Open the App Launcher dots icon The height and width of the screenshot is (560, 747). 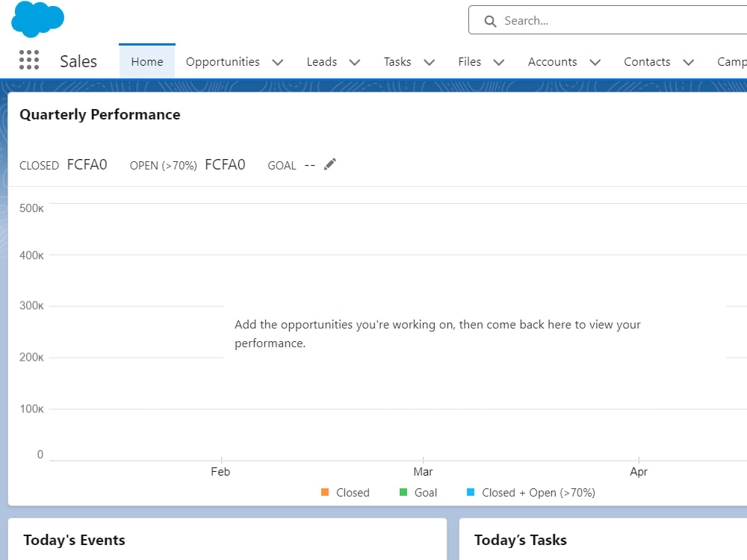[x=29, y=60]
